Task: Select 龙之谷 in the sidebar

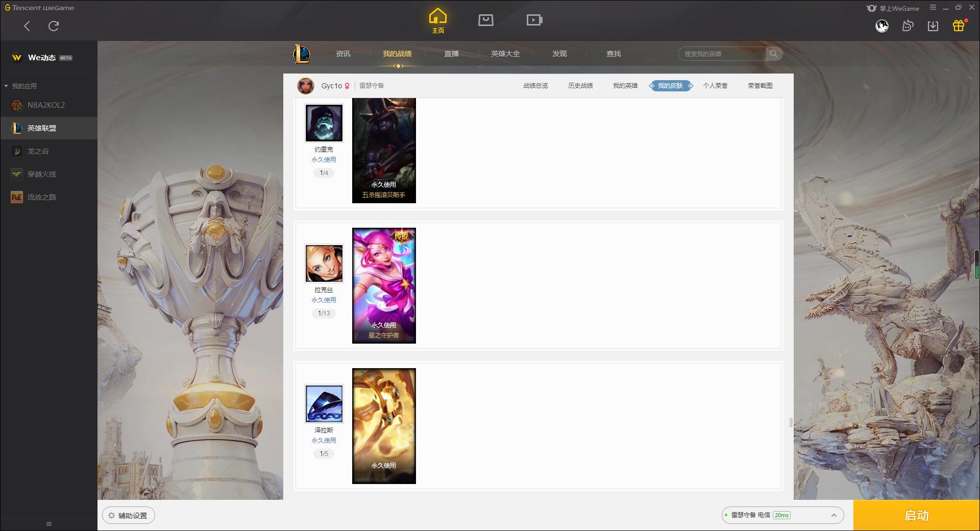Action: click(x=48, y=151)
